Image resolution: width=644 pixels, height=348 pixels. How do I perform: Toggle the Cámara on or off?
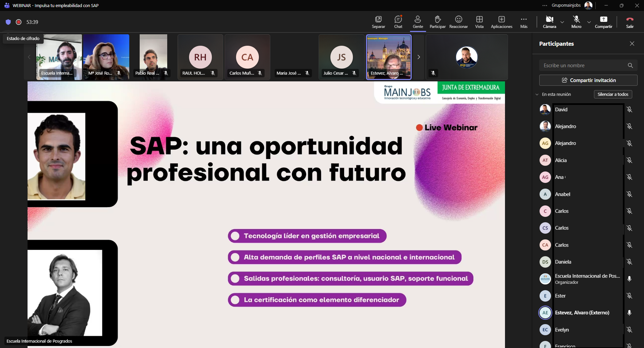(549, 22)
